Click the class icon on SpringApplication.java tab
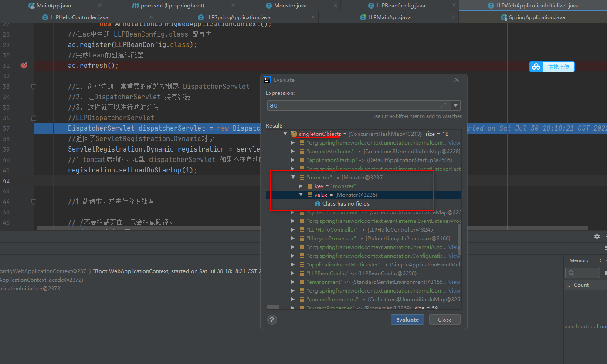This screenshot has width=607, height=364. point(504,17)
